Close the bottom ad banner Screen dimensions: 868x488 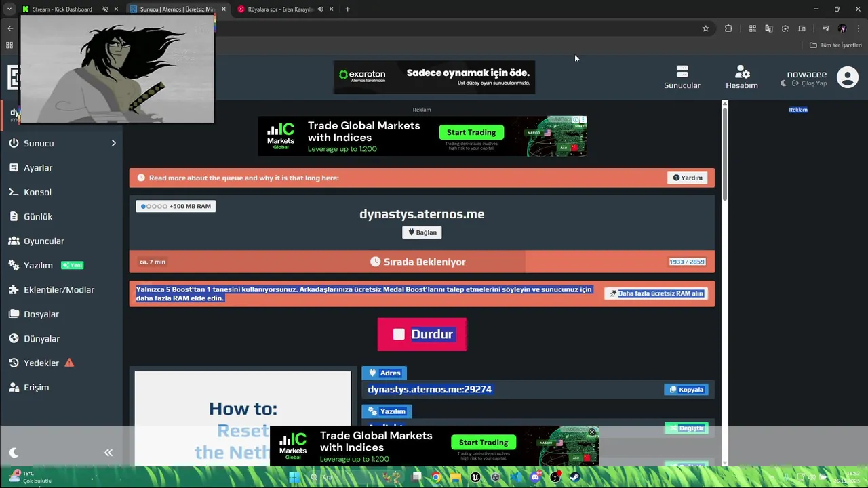(591, 432)
